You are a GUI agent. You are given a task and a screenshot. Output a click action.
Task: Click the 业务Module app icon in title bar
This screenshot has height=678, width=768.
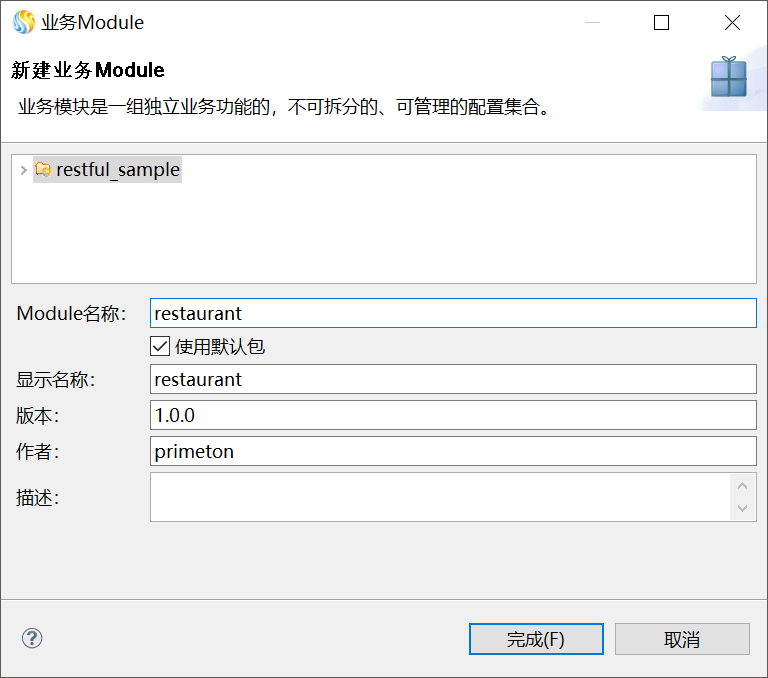[23, 22]
